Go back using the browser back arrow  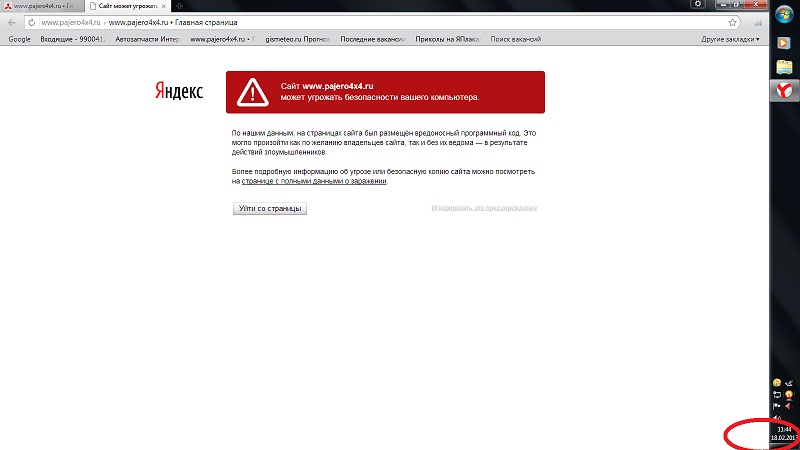tap(12, 22)
